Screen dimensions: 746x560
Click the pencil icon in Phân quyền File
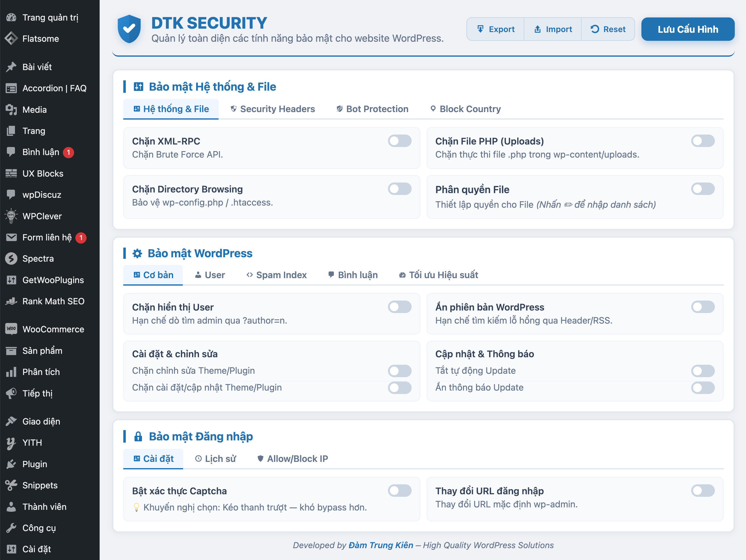click(x=569, y=204)
